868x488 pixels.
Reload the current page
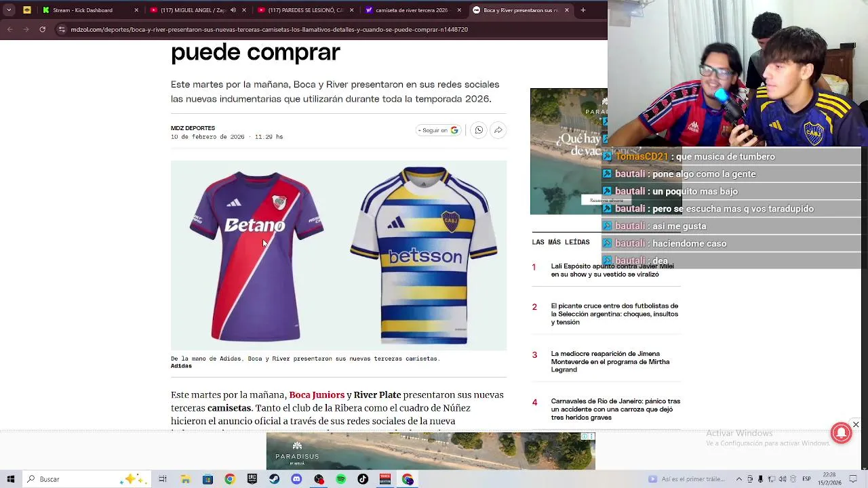pyautogui.click(x=42, y=29)
